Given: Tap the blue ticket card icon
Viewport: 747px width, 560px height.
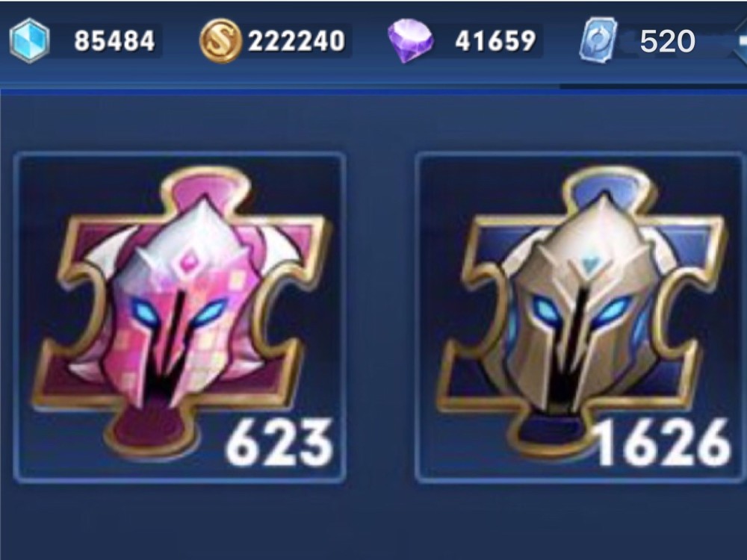Looking at the screenshot, I should pyautogui.click(x=598, y=40).
